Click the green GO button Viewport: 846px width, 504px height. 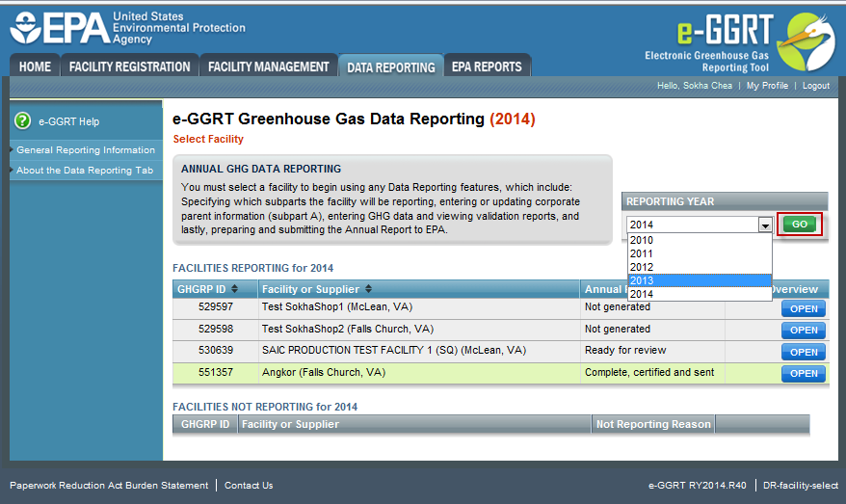click(800, 224)
